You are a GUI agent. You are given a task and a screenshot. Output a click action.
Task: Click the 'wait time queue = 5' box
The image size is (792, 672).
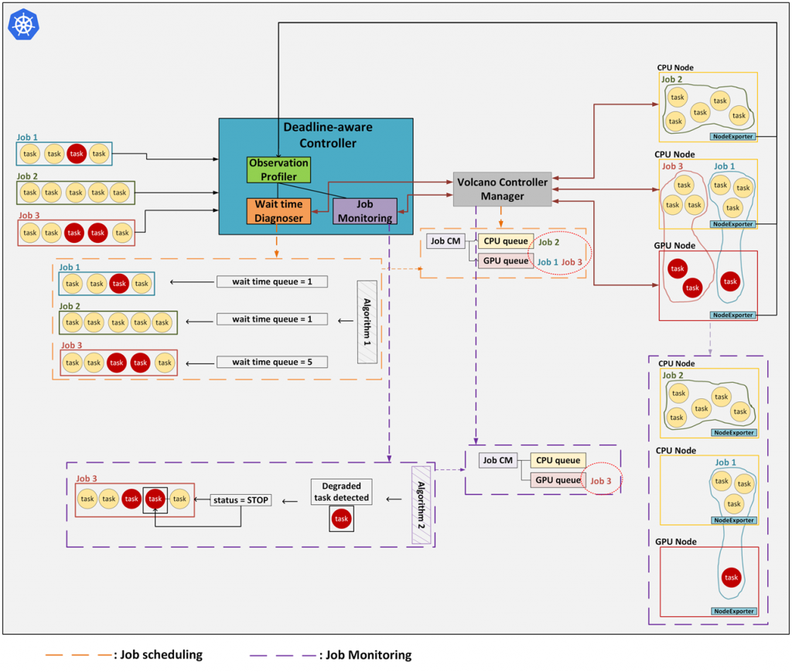[x=272, y=362]
